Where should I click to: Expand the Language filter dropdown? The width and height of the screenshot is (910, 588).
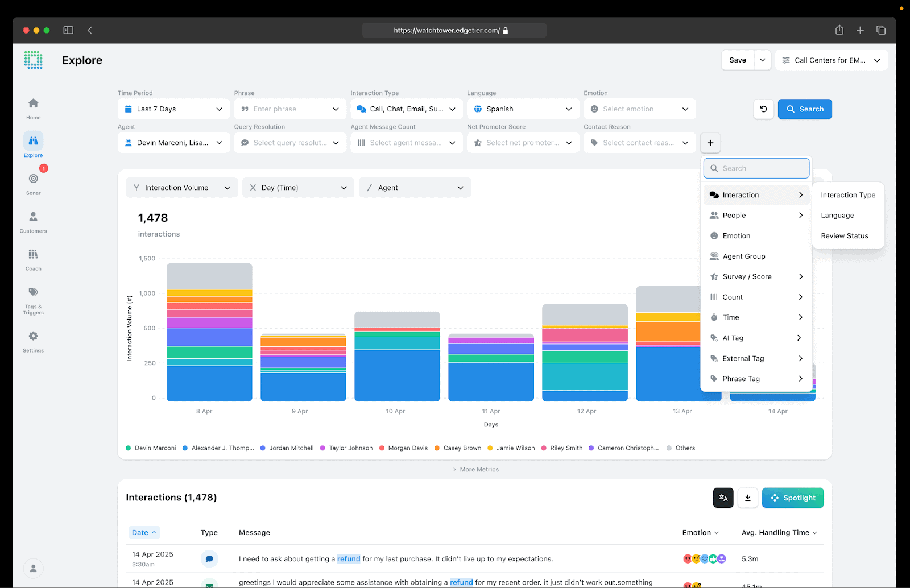point(523,109)
